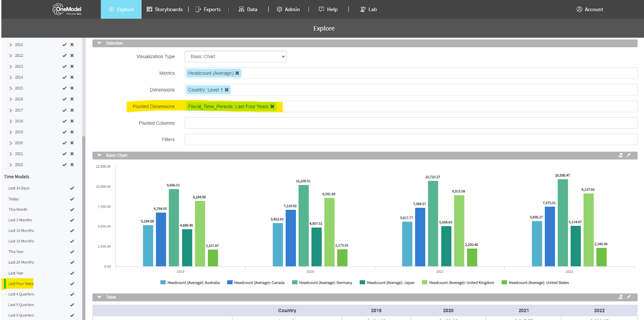Click the checkmark next to 2019
Image resolution: width=644 pixels, height=320 pixels.
point(64,132)
